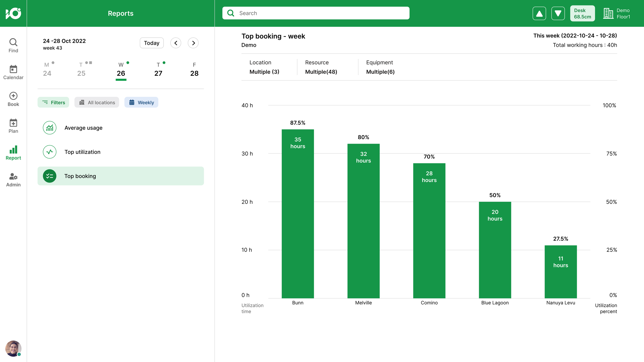Open the Calendar sidebar icon
Image resolution: width=644 pixels, height=362 pixels.
pos(13,72)
